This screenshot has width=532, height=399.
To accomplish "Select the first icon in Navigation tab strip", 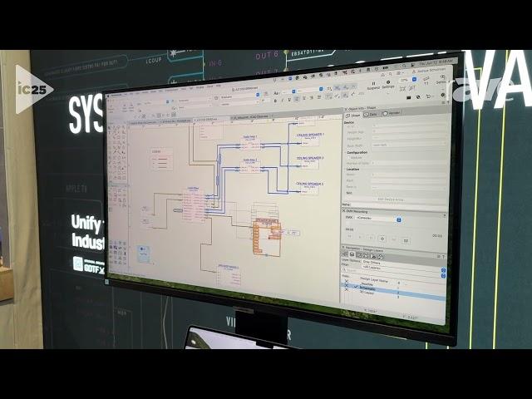I will (x=346, y=254).
